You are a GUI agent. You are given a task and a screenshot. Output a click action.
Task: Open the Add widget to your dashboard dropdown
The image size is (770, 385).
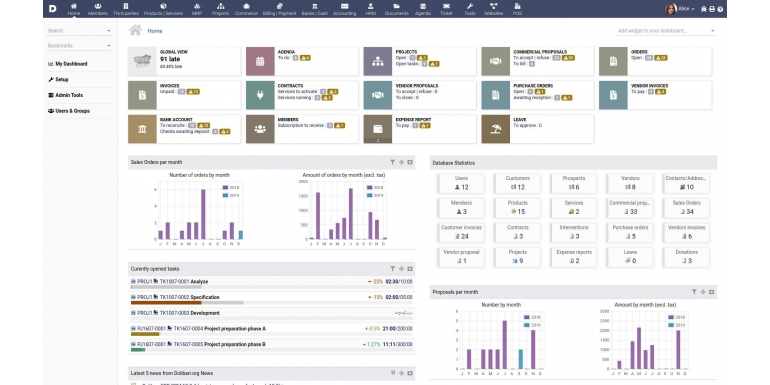point(666,31)
